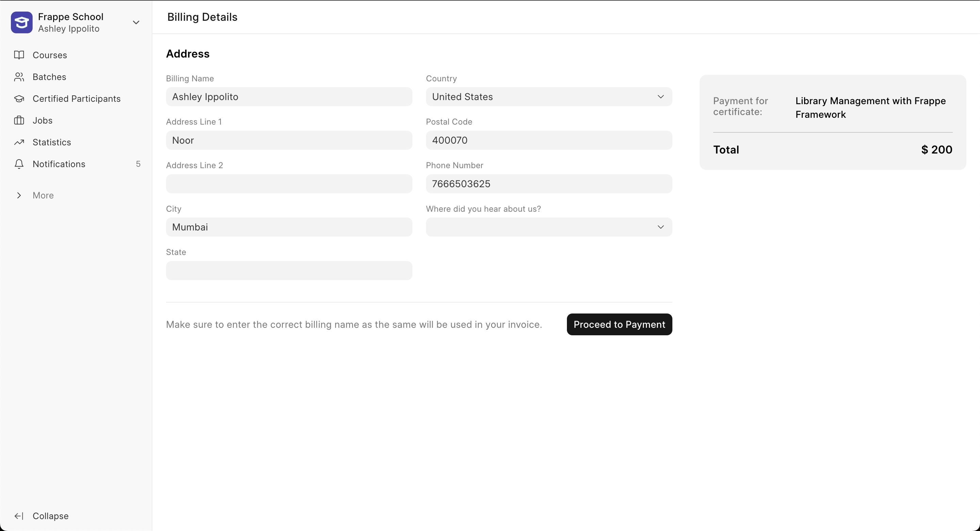Click the empty State field
The width and height of the screenshot is (980, 531).
[289, 270]
